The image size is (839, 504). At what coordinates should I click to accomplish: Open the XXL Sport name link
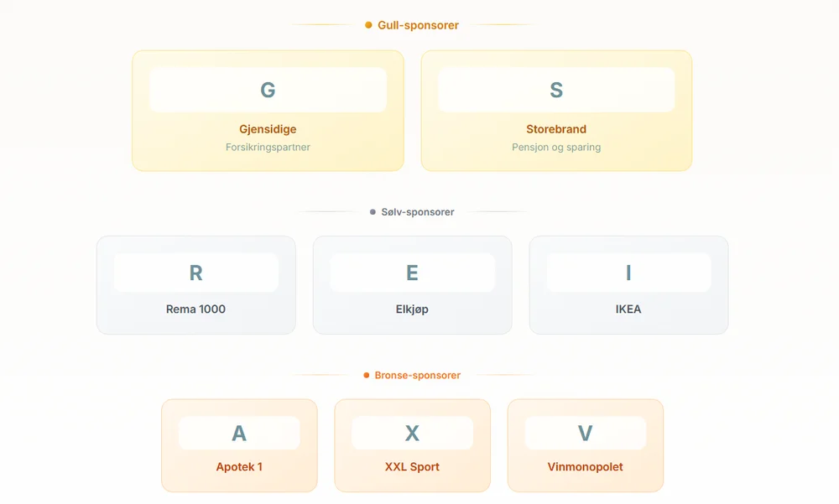412,466
